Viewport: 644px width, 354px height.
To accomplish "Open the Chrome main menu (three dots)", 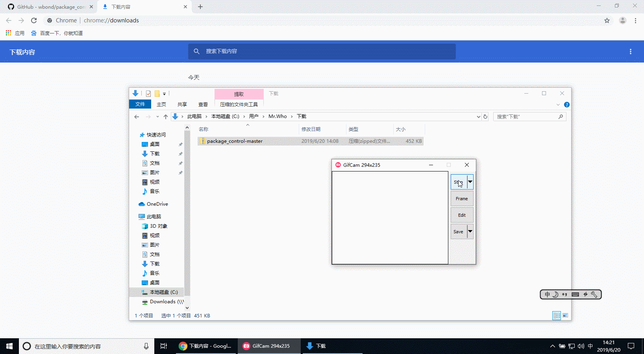I will point(635,20).
